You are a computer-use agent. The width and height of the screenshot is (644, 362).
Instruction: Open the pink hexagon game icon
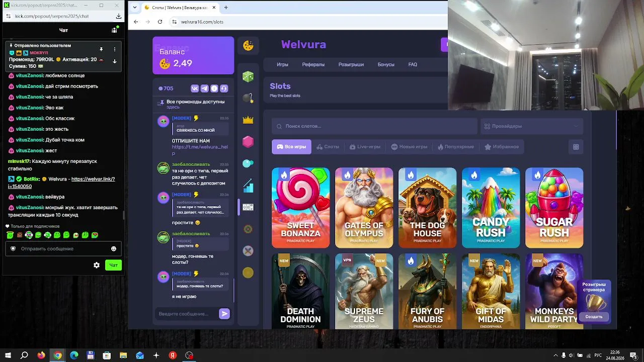click(x=248, y=142)
